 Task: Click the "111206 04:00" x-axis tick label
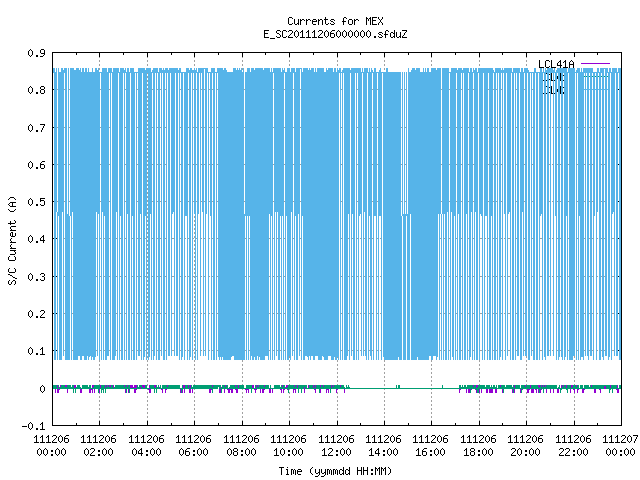(147, 446)
